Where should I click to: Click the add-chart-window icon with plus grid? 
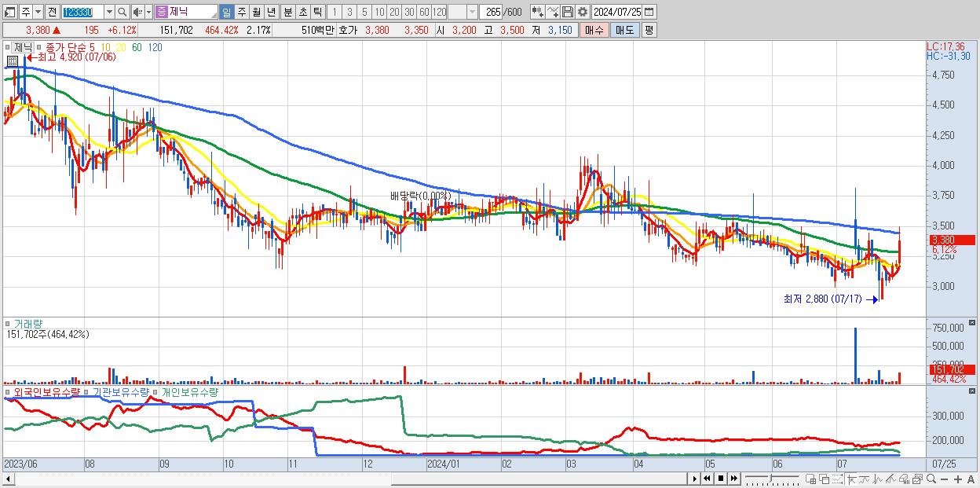tap(811, 479)
